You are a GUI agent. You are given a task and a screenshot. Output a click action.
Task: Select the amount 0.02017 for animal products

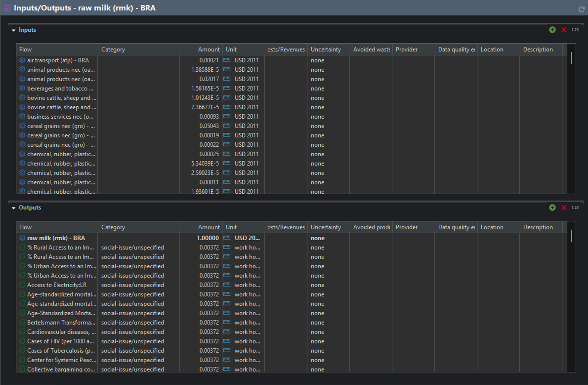pos(209,79)
